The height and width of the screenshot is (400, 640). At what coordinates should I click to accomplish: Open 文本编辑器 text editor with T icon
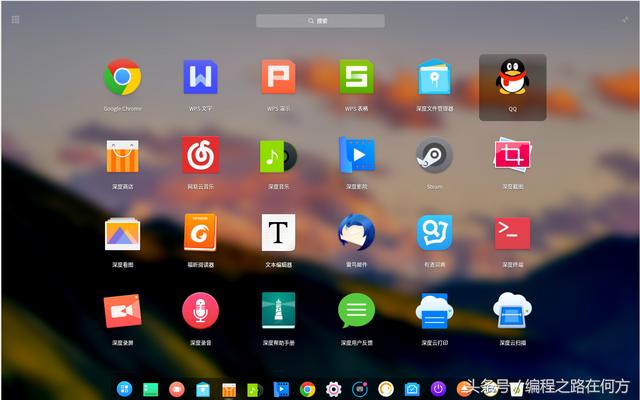(278, 232)
